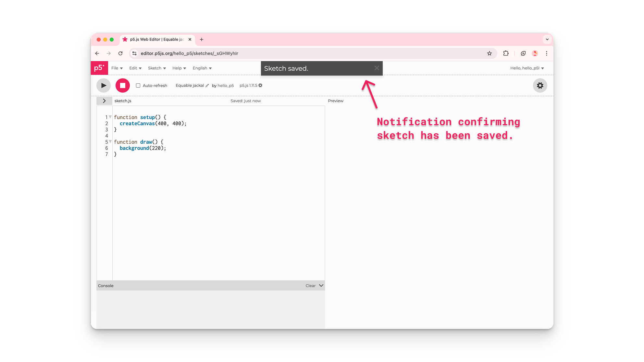This screenshot has height=362, width=644.
Task: Open editor settings gear icon
Action: pos(540,86)
